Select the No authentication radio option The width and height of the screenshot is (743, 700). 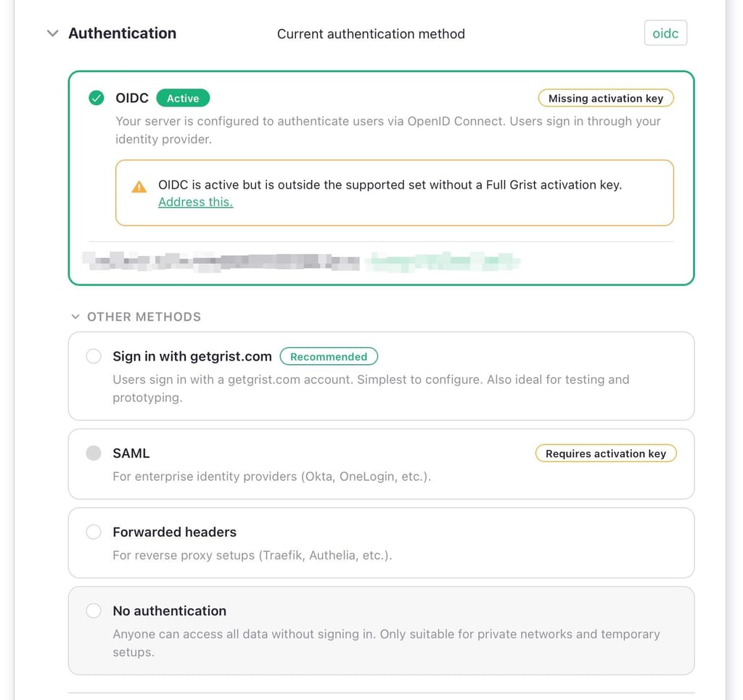94,611
